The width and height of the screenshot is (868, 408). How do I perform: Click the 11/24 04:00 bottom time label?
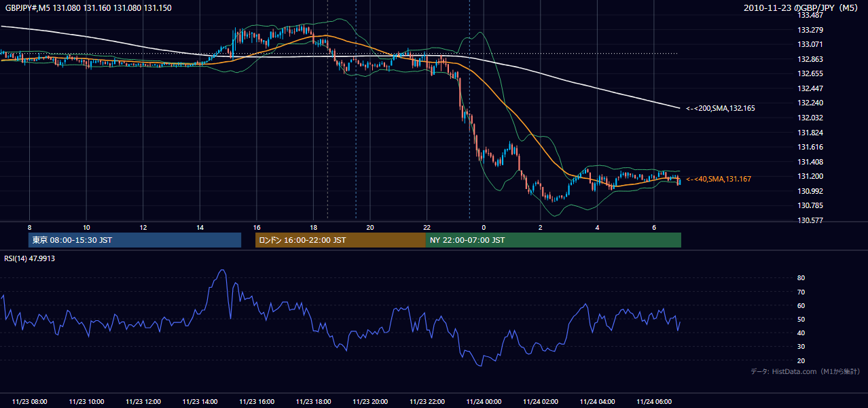pyautogui.click(x=597, y=401)
